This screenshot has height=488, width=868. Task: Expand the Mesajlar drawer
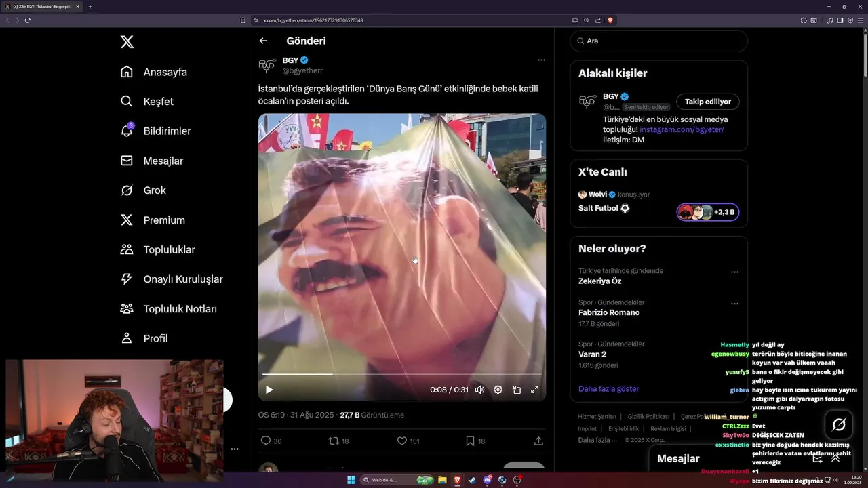tap(835, 459)
